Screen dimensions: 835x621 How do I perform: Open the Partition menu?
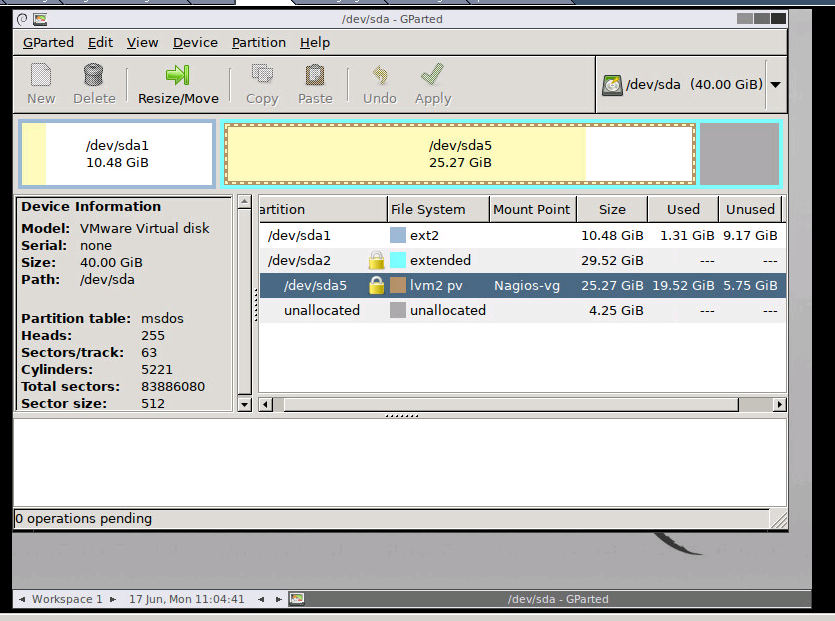coord(258,42)
